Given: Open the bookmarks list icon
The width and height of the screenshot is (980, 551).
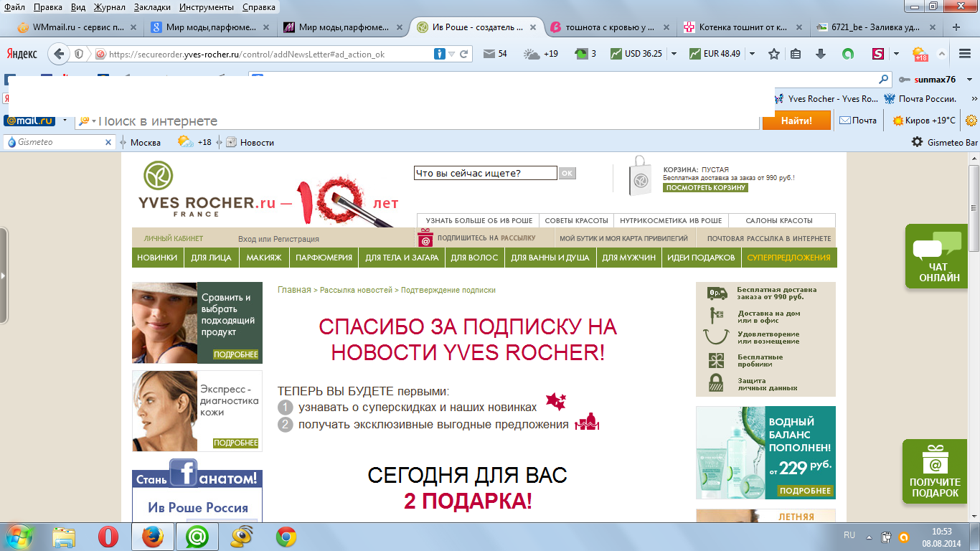Looking at the screenshot, I should coord(796,54).
